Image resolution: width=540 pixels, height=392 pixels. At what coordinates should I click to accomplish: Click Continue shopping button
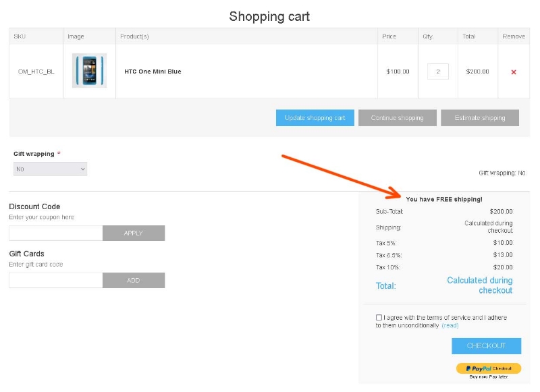pyautogui.click(x=398, y=117)
